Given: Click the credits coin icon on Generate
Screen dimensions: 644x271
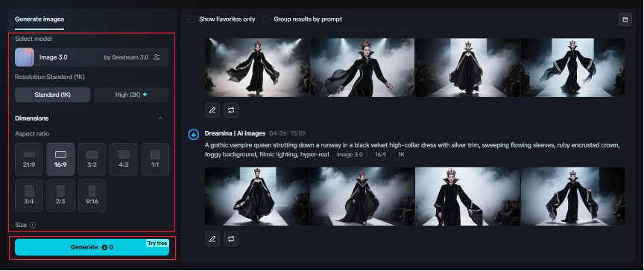Looking at the screenshot, I should [104, 247].
